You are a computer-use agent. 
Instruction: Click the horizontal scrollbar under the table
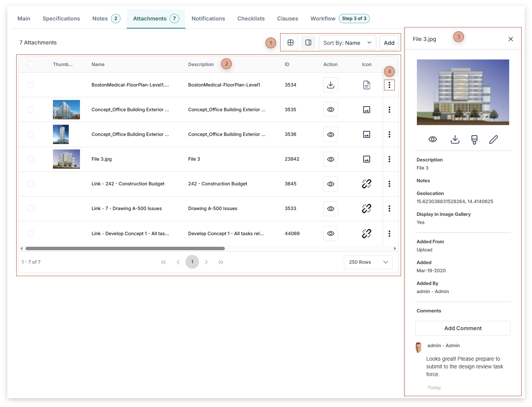(125, 249)
